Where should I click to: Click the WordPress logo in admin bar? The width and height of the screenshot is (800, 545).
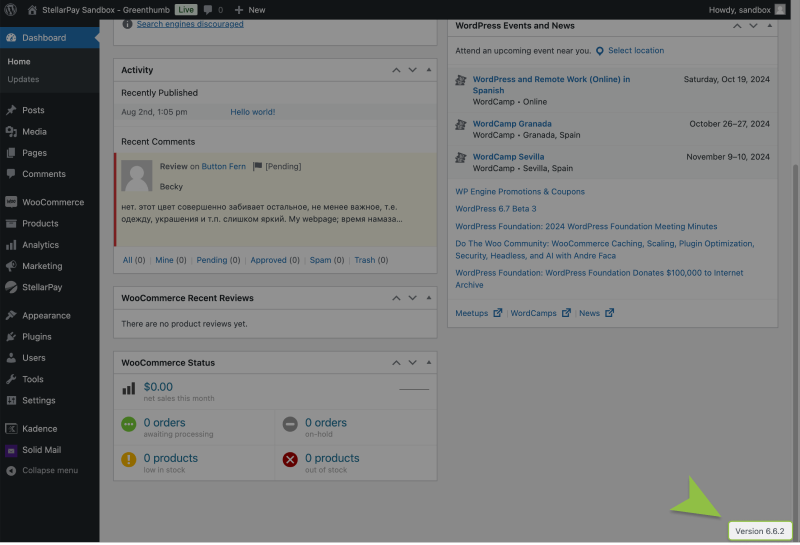point(11,9)
